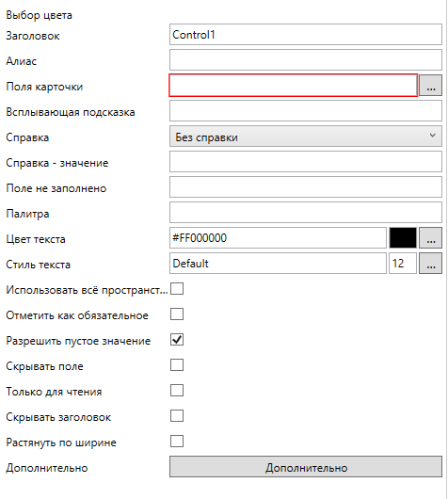The width and height of the screenshot is (448, 499).
Task: Click the Дополнительно button
Action: pos(306,467)
